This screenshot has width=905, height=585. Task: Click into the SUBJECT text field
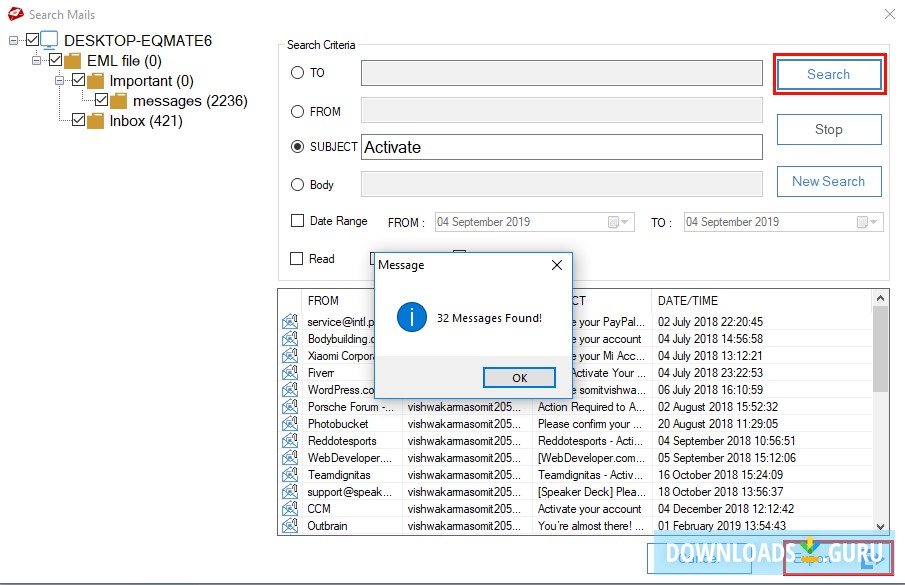(x=561, y=147)
